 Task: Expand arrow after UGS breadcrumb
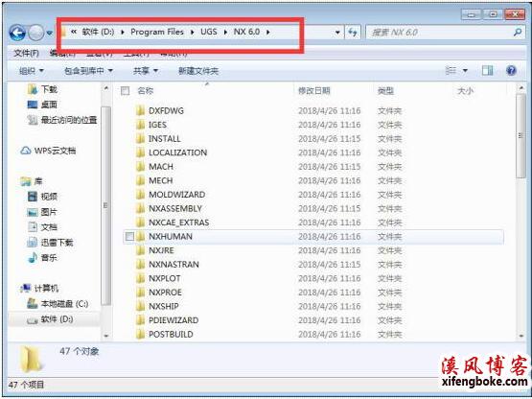click(225, 33)
